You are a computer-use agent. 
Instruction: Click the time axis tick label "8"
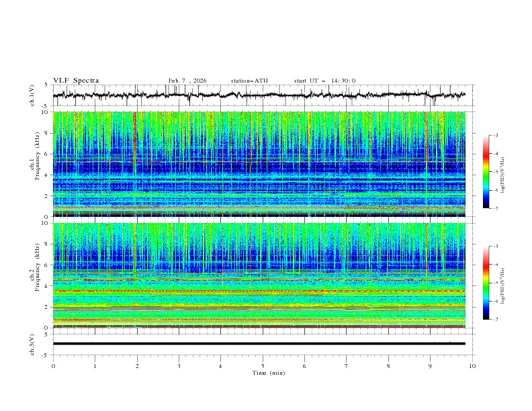click(x=388, y=366)
